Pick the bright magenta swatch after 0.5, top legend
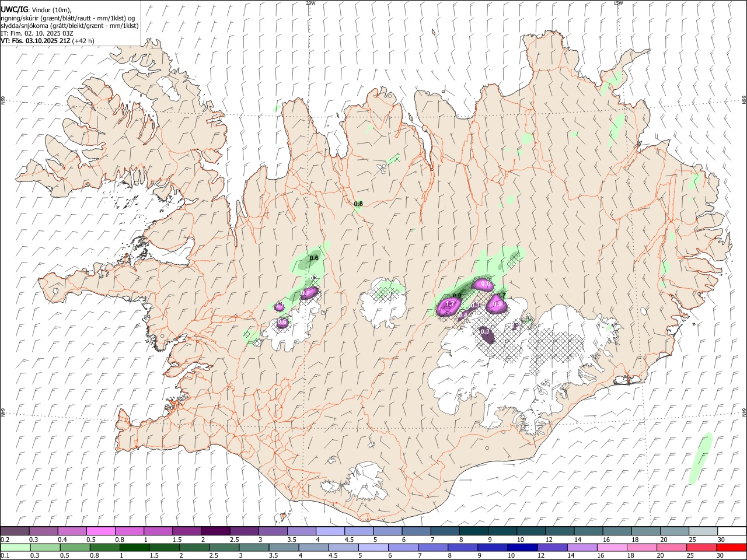 pos(100,531)
